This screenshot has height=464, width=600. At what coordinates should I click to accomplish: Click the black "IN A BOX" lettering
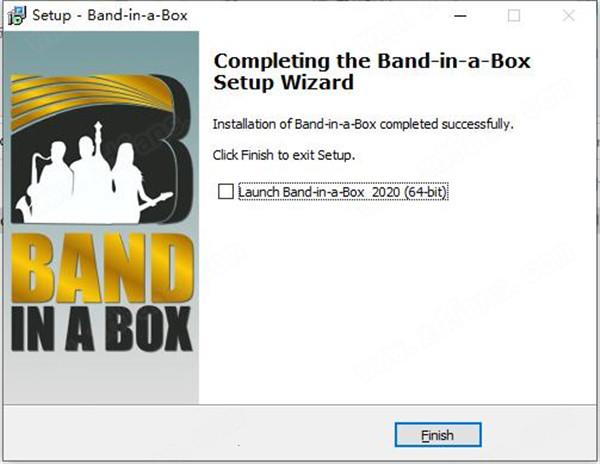point(101,329)
